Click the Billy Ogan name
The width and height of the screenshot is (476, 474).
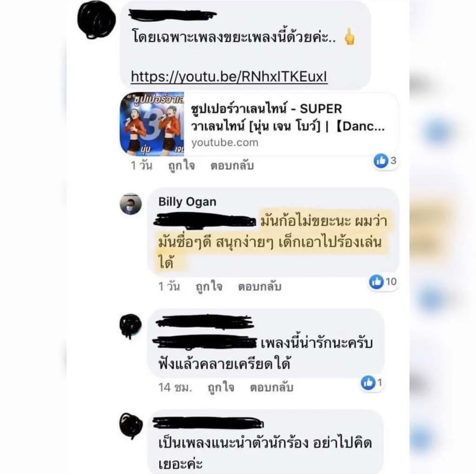tap(187, 202)
